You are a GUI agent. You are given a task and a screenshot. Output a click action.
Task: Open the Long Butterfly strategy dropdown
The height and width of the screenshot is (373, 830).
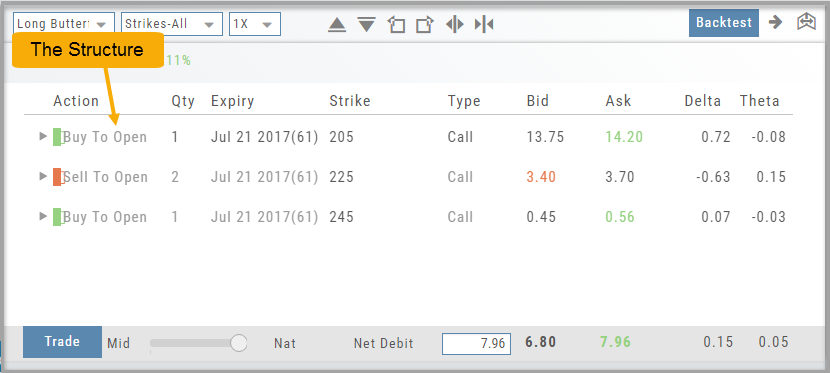64,24
